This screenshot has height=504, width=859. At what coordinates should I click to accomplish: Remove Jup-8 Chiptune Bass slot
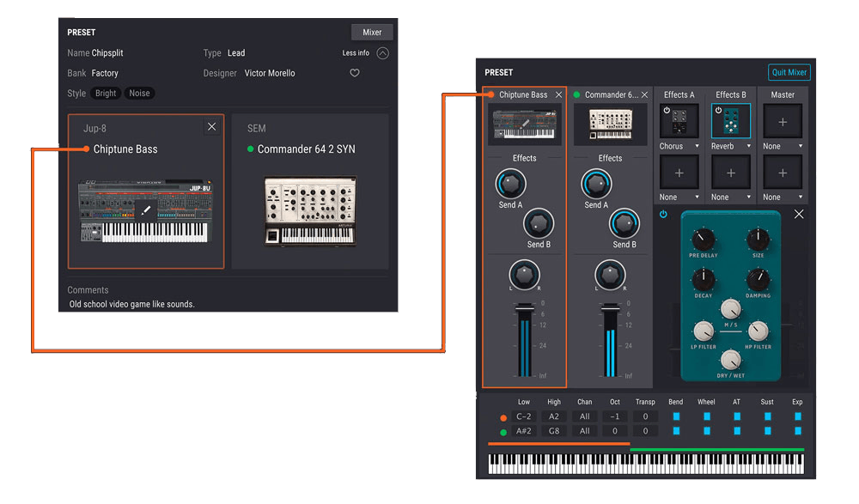point(211,126)
